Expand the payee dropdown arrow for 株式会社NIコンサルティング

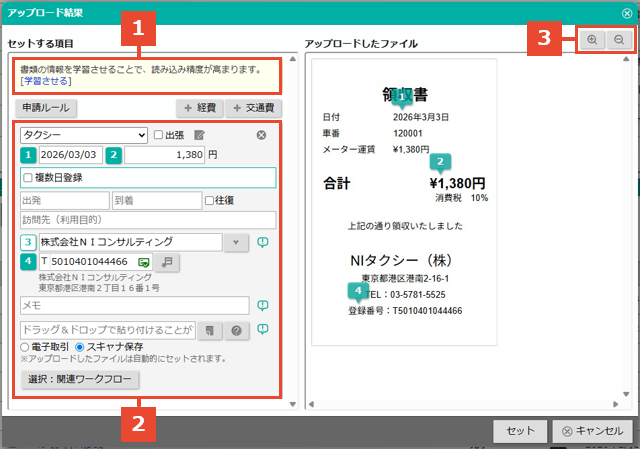(236, 242)
